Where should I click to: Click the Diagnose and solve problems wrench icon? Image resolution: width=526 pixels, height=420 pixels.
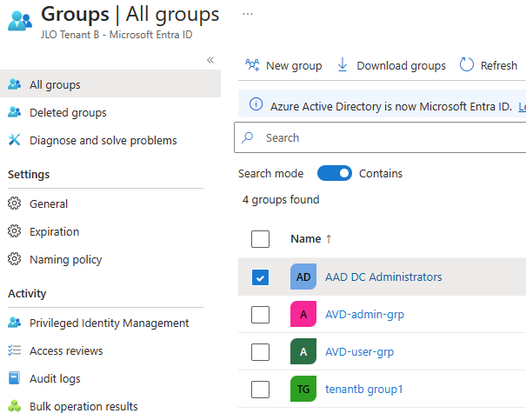coord(15,140)
